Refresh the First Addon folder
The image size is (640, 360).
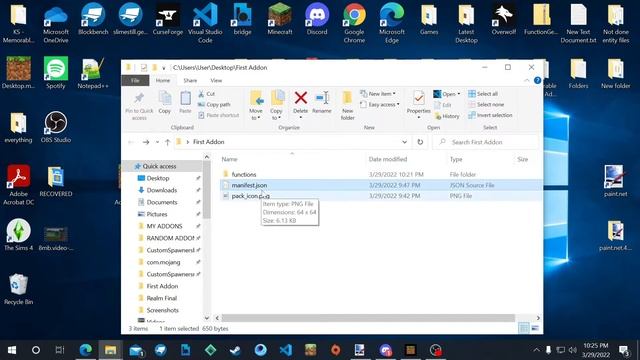pos(420,142)
